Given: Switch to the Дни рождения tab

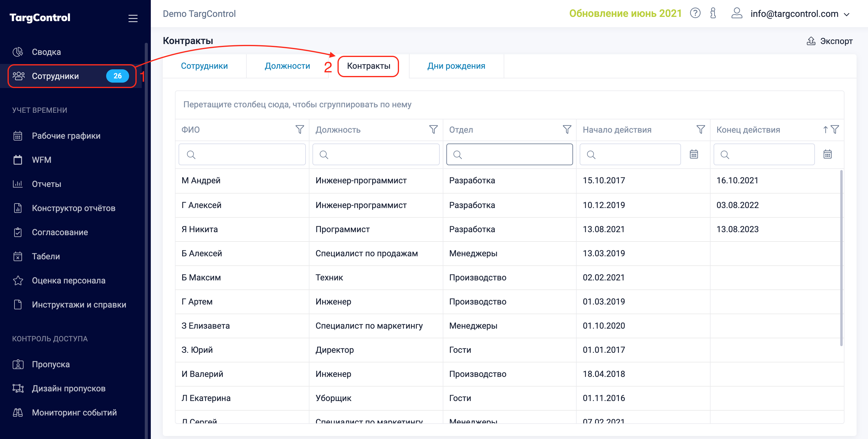Looking at the screenshot, I should click(456, 66).
